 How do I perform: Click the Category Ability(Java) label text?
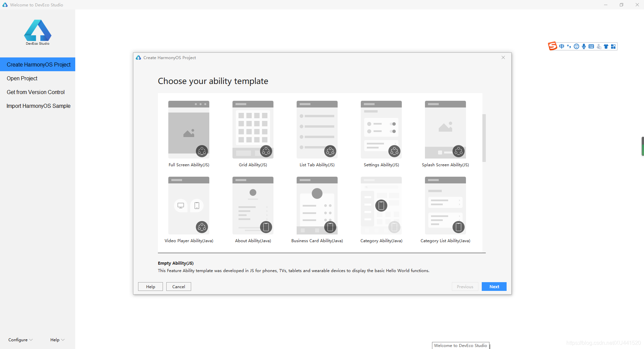tap(381, 241)
